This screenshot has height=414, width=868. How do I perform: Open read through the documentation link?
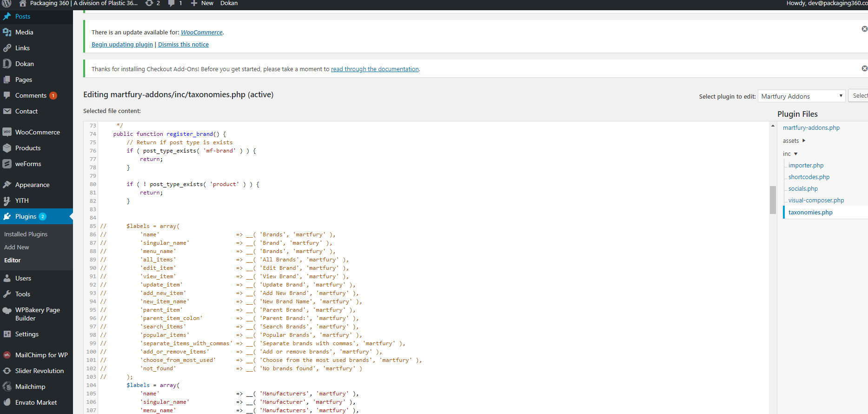(375, 69)
